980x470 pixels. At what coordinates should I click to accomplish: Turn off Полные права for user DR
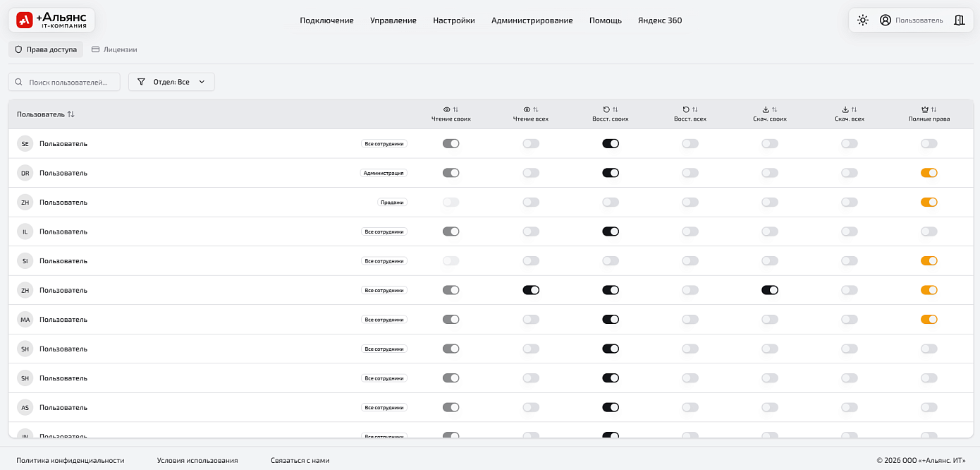[x=929, y=173]
